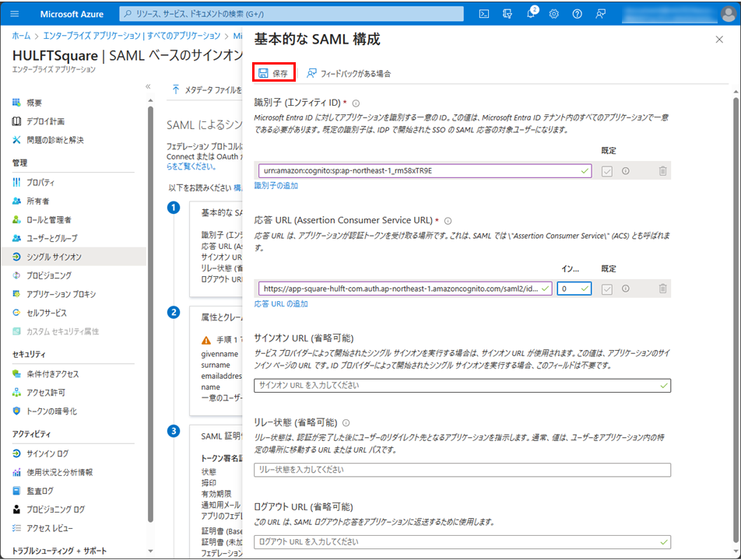Open the notifications bell icon
741x560 pixels.
(529, 13)
